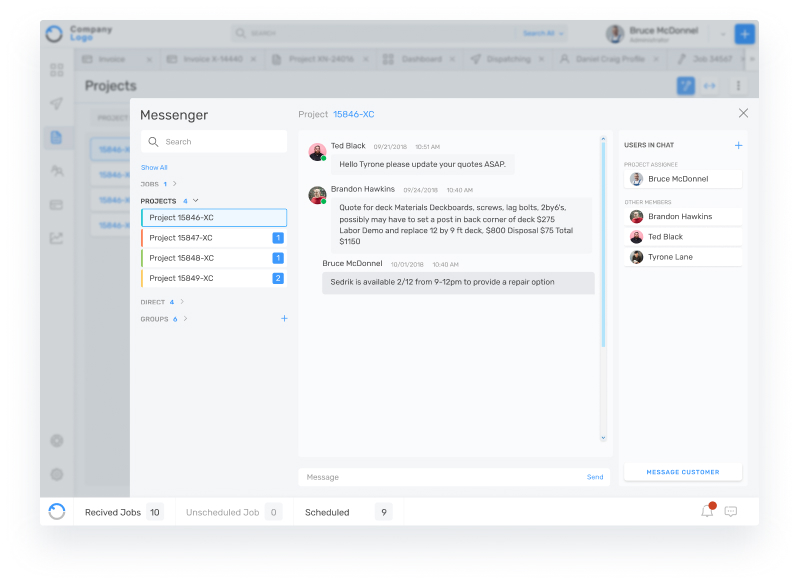Add a user to the chat with plus icon
Viewport: 799px width, 585px height.
point(738,145)
